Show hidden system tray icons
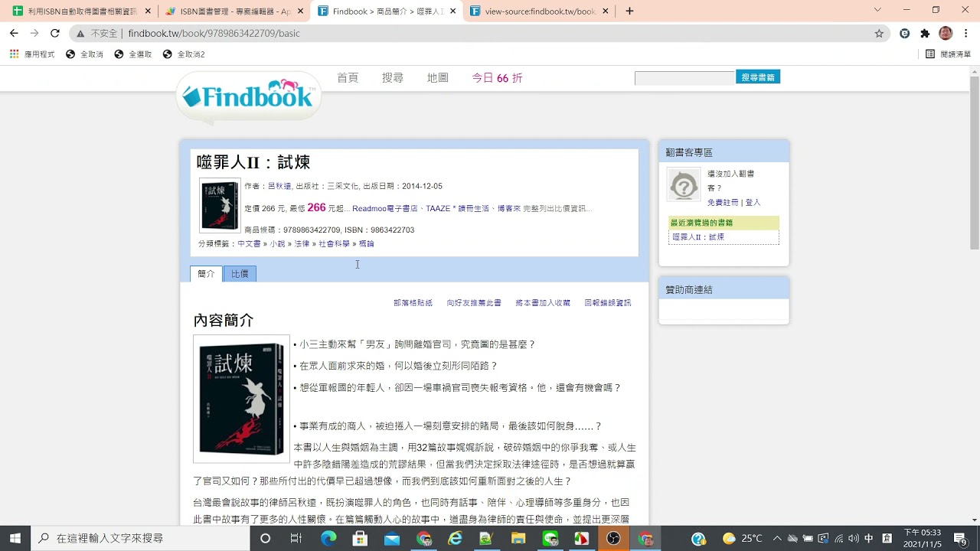Screen dimensions: 980x551 (x=777, y=538)
